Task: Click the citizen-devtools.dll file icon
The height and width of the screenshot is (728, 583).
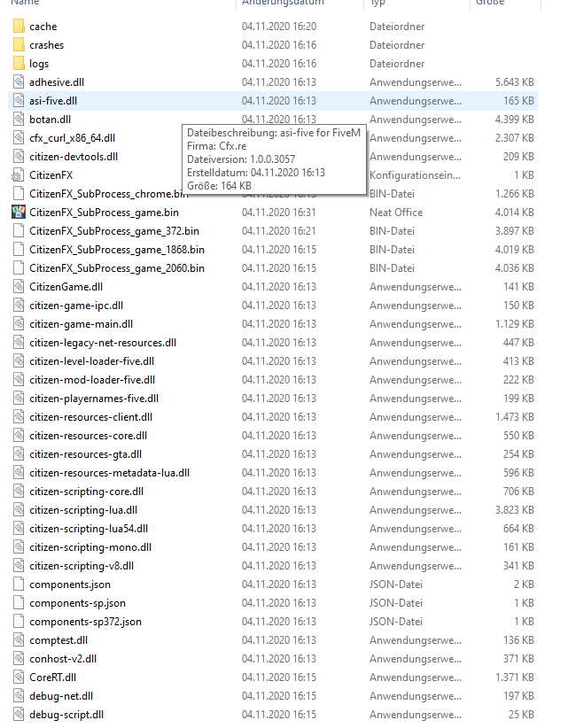Action: click(x=19, y=157)
